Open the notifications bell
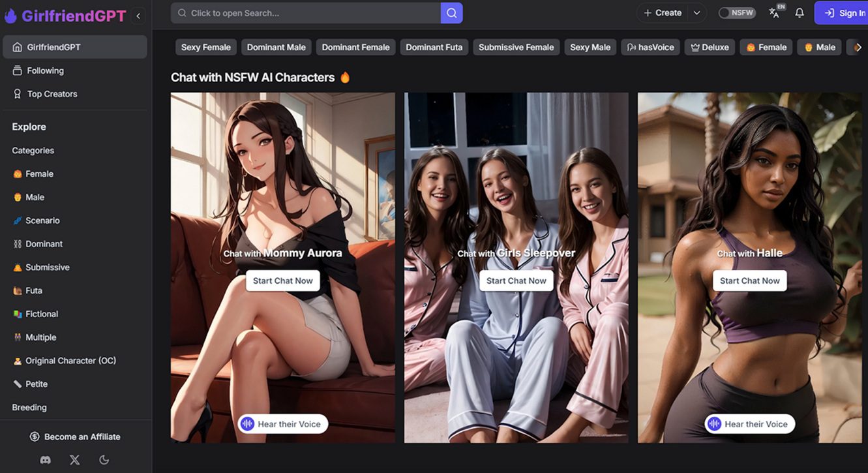This screenshot has width=868, height=473. coord(799,13)
